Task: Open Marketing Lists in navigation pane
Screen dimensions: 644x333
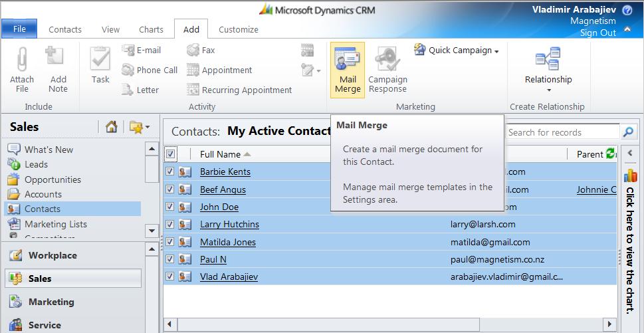Action: (x=55, y=224)
